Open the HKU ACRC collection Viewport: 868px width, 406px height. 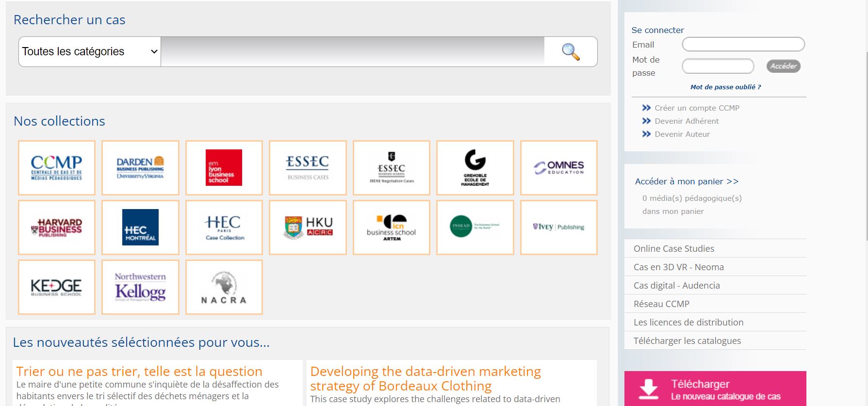(x=308, y=227)
